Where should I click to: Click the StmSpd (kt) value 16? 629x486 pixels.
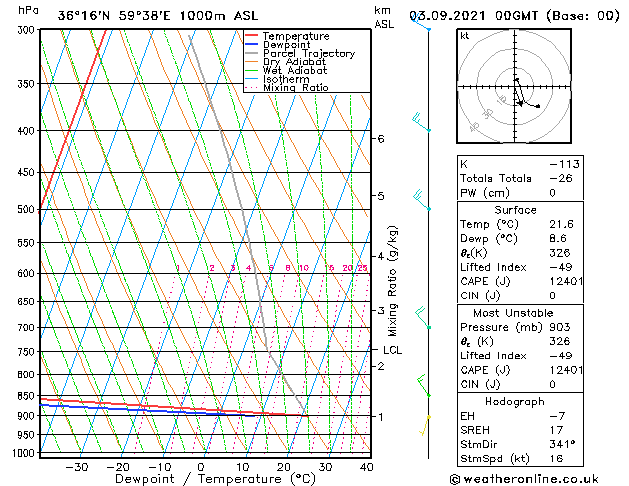(556, 459)
